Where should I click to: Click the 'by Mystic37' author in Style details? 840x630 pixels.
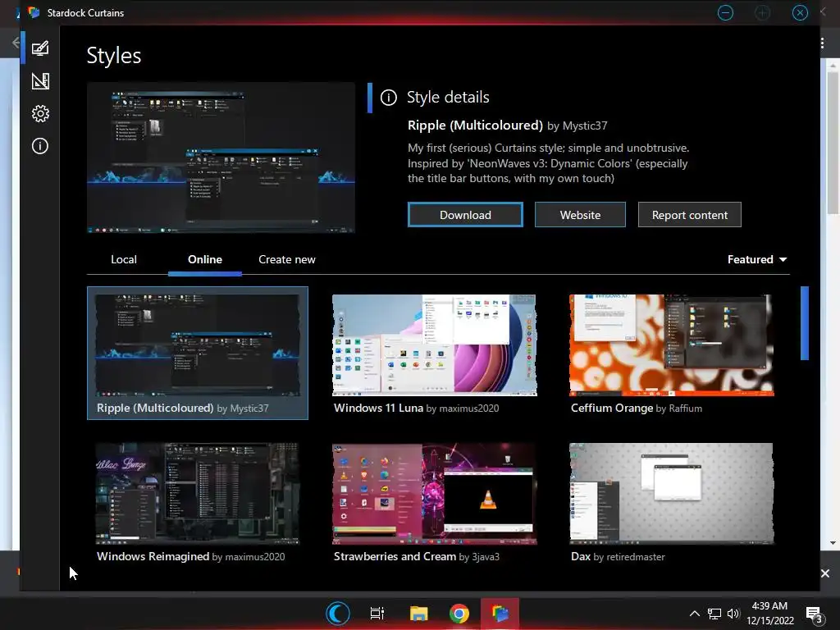point(577,126)
